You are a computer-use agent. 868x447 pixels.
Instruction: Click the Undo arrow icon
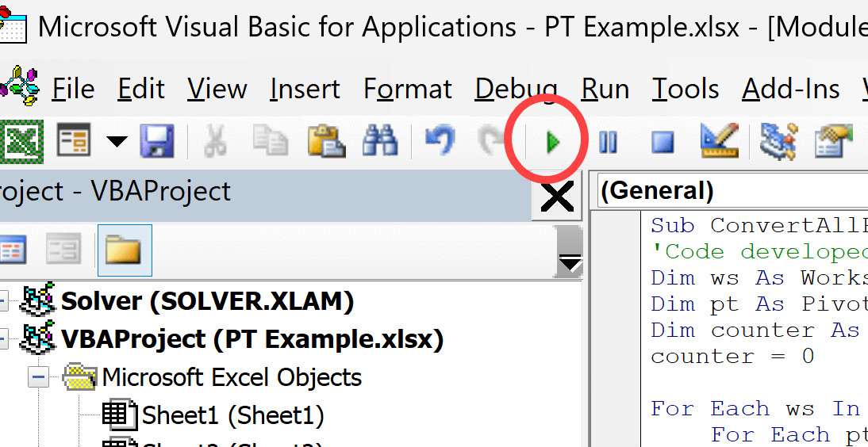point(440,143)
